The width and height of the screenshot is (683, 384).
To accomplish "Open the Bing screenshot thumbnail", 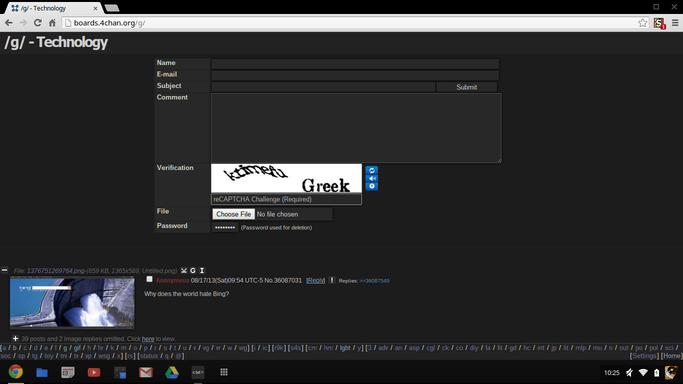I will point(72,303).
